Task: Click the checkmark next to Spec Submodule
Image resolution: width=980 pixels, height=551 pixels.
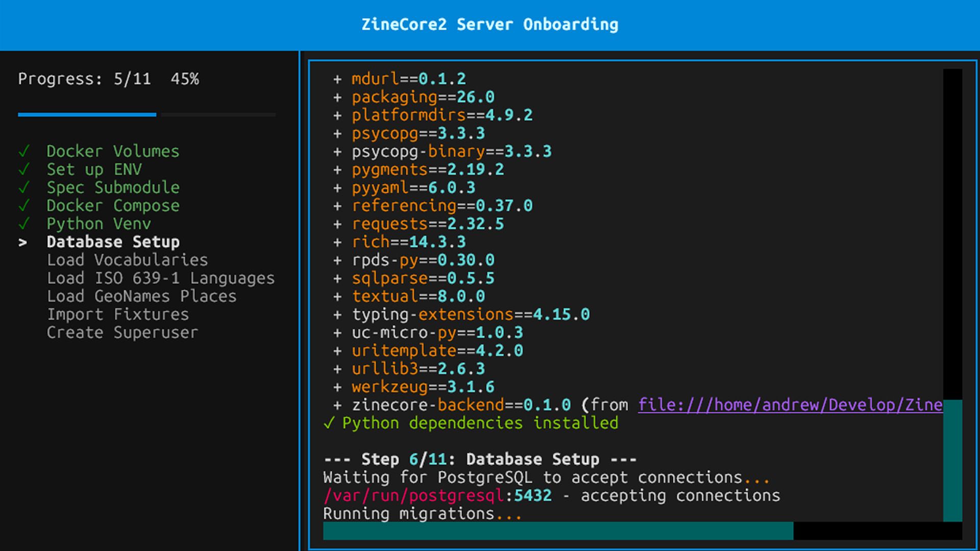Action: point(23,187)
